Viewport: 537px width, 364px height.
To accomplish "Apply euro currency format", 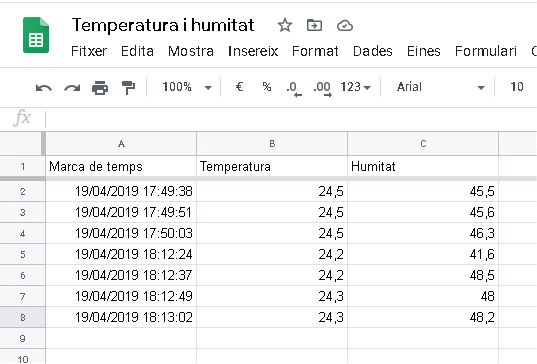I will coord(239,87).
